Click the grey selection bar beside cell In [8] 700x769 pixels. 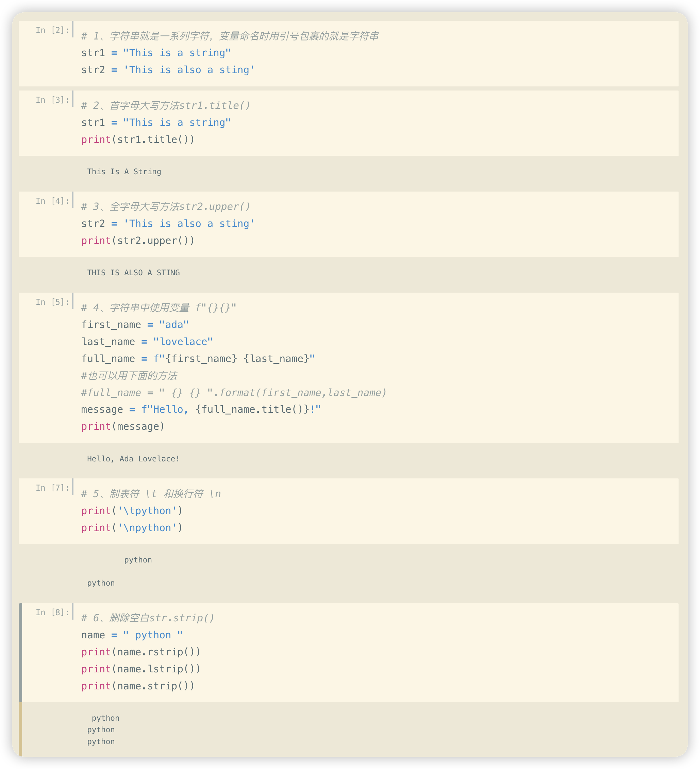20,653
